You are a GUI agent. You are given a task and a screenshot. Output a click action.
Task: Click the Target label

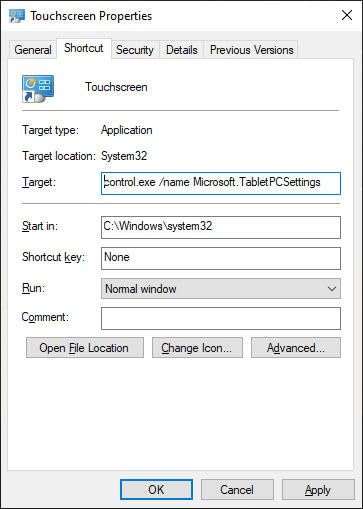39,182
